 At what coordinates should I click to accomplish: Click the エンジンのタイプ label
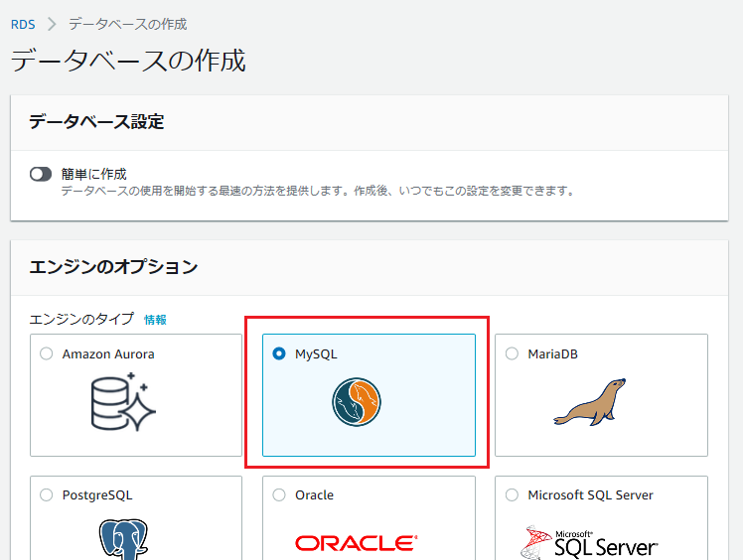click(81, 319)
